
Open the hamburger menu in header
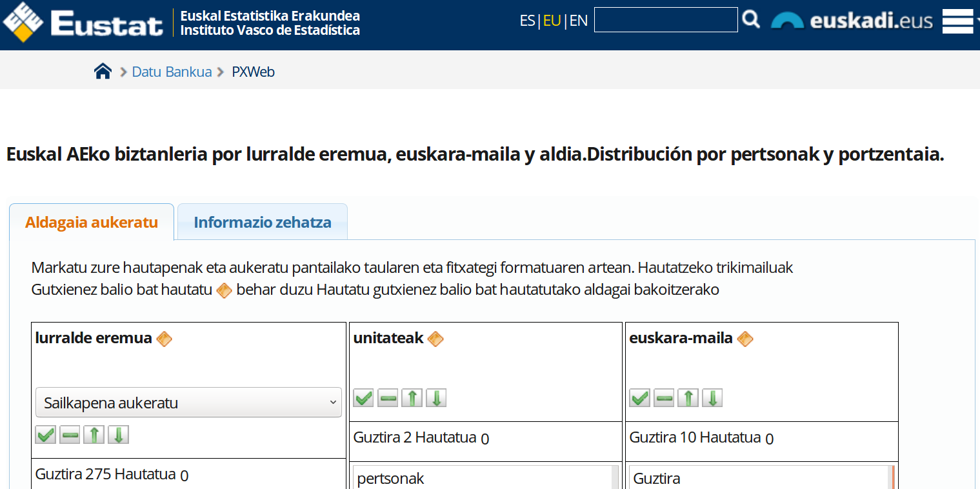957,21
